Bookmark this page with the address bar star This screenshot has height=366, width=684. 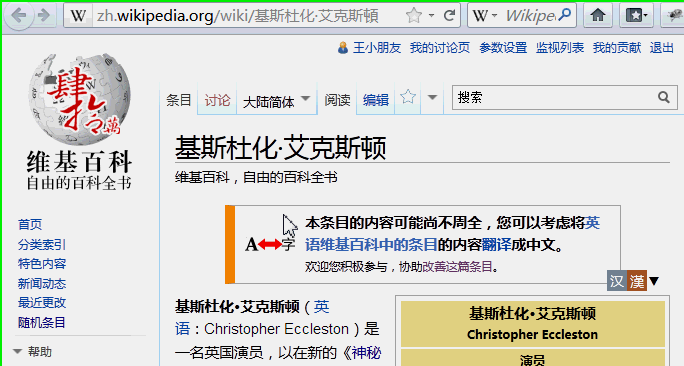click(x=414, y=16)
